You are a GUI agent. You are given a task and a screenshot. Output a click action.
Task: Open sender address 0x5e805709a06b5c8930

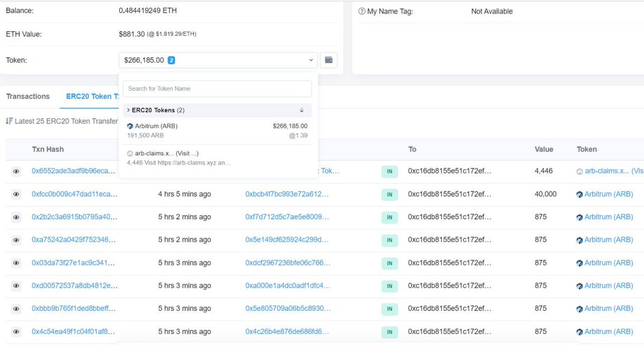pyautogui.click(x=288, y=308)
